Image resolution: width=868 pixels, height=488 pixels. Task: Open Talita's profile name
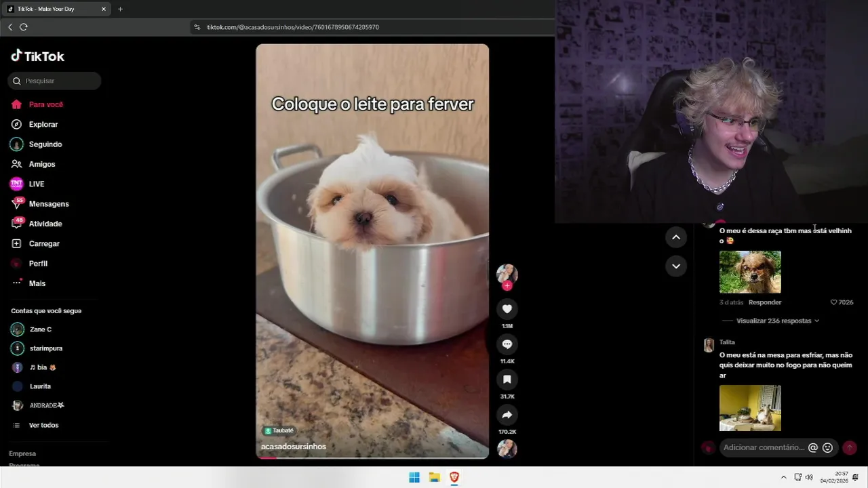(x=727, y=342)
